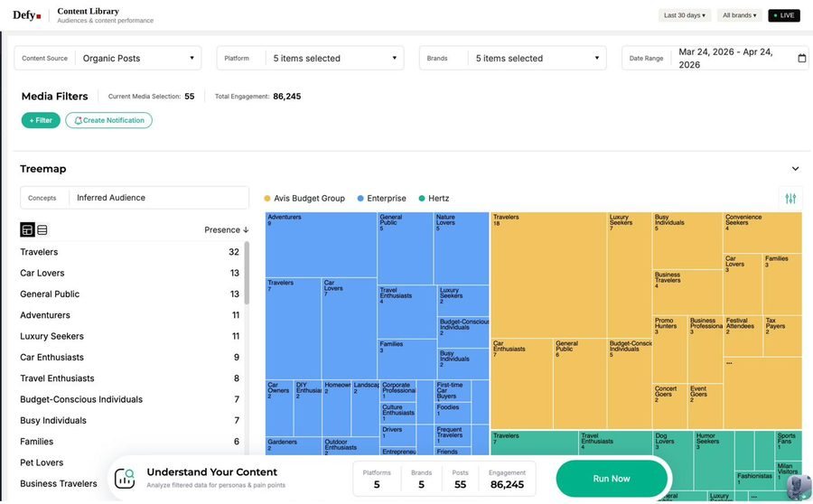
Task: Click Create Notification button
Action: pos(109,120)
